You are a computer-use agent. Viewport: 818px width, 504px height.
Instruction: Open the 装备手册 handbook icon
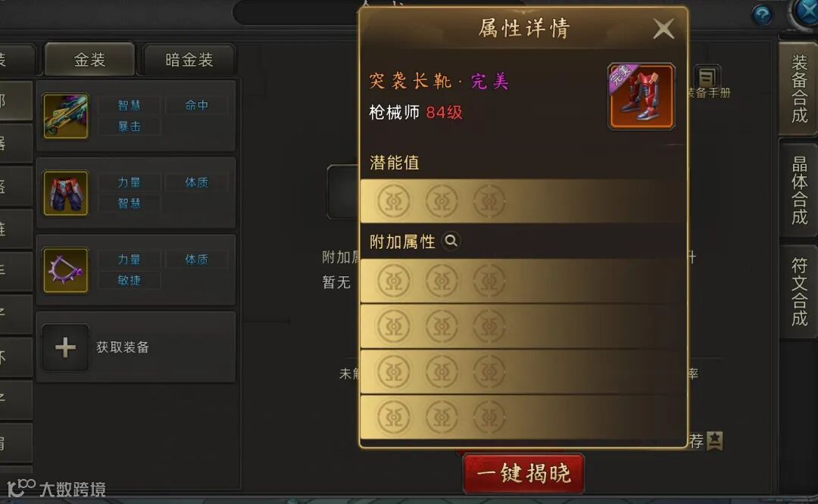707,78
